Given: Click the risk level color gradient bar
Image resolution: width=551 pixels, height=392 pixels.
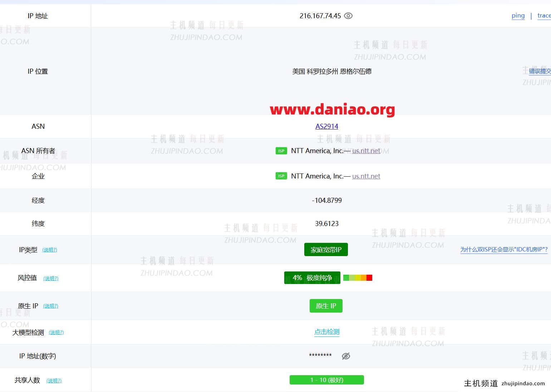Looking at the screenshot, I should pos(358,278).
